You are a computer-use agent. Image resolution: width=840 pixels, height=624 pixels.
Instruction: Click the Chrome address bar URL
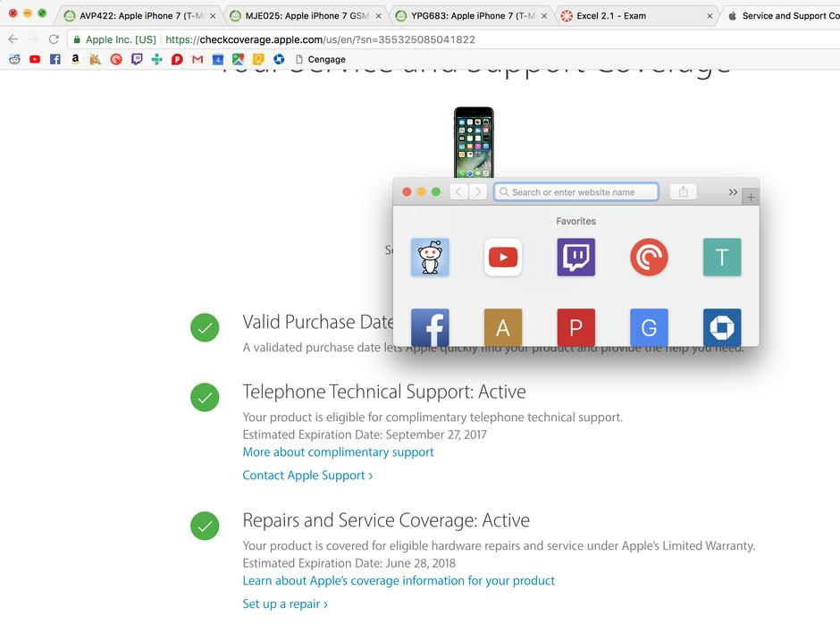pyautogui.click(x=320, y=39)
